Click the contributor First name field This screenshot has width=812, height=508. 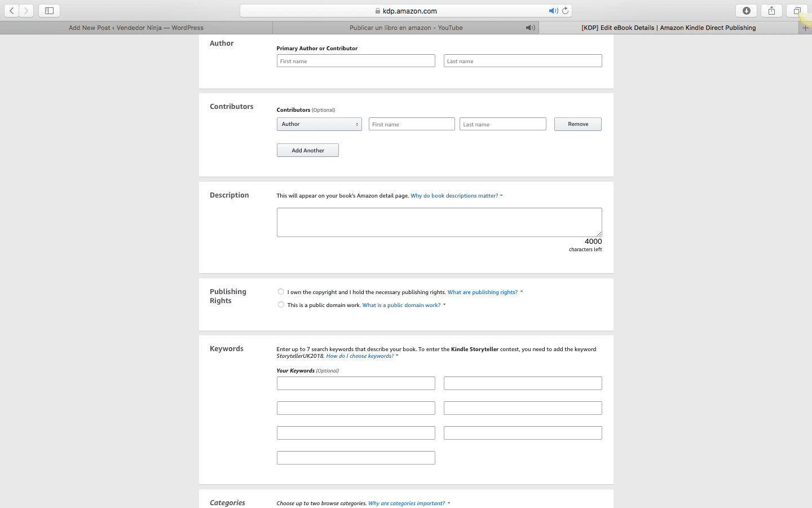tap(412, 124)
